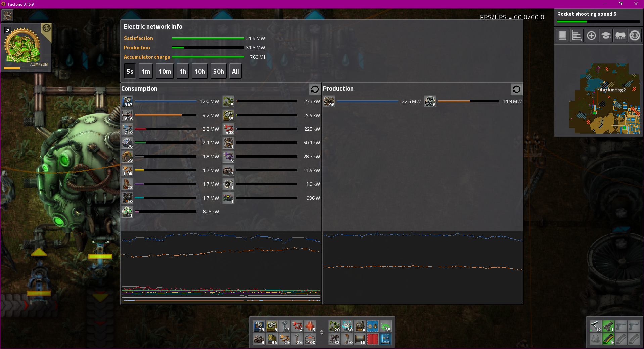This screenshot has height=349, width=644.
Task: Click the Accumulator charge 760 MJ value
Action: point(258,57)
